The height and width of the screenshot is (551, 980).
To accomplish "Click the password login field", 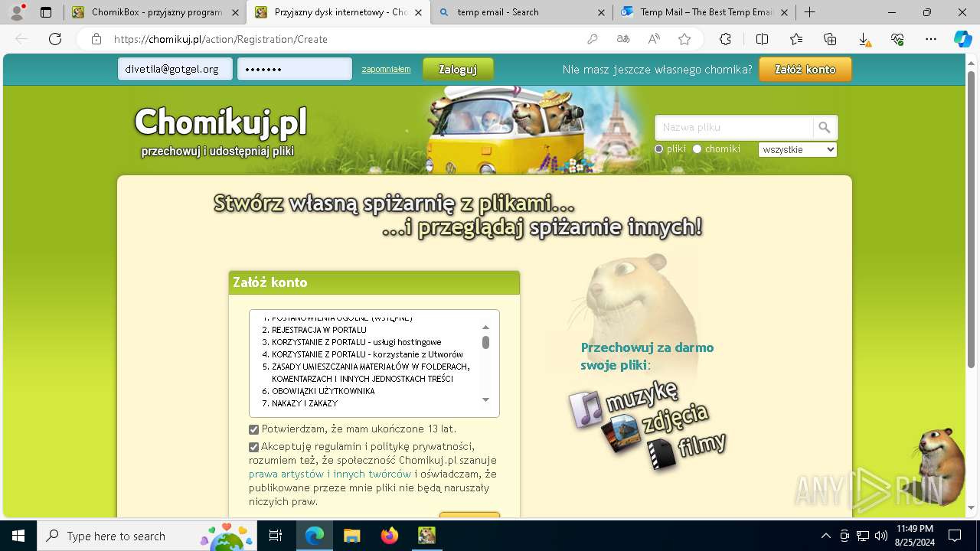I will tap(295, 69).
